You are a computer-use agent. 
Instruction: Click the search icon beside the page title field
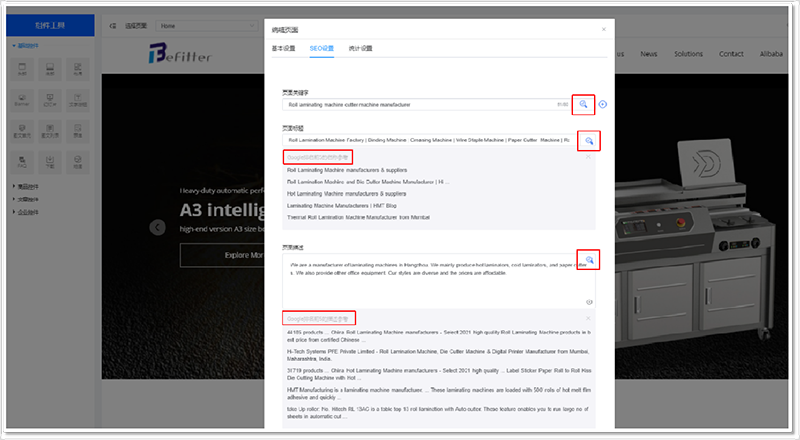[589, 141]
